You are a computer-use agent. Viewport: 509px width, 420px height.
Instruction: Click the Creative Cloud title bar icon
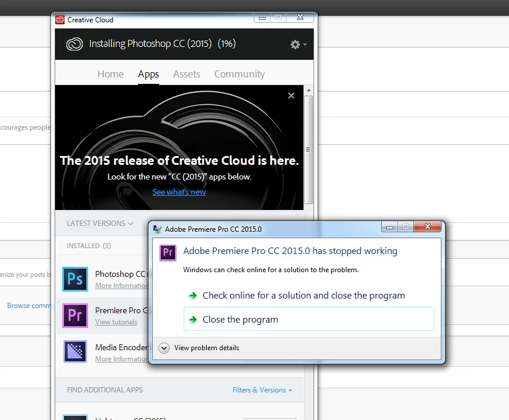(x=60, y=20)
